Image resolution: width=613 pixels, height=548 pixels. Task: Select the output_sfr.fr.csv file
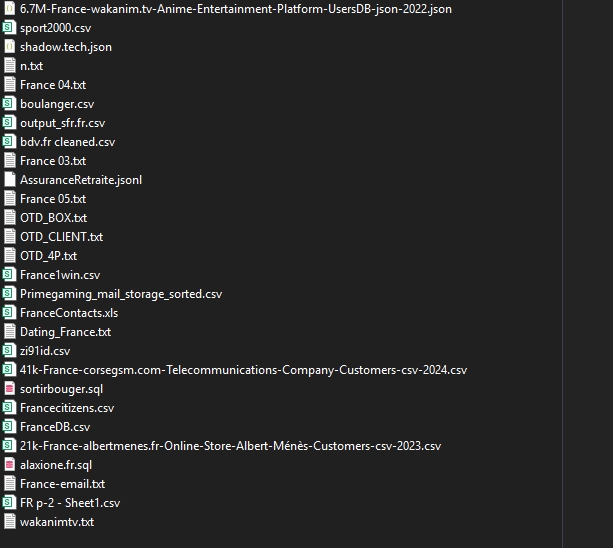coord(62,123)
